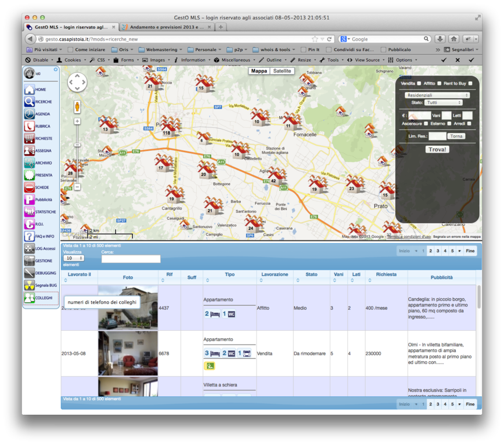Screen dimensions: 504x445
Task: Sort table by Richiesta column
Action: click(386, 277)
